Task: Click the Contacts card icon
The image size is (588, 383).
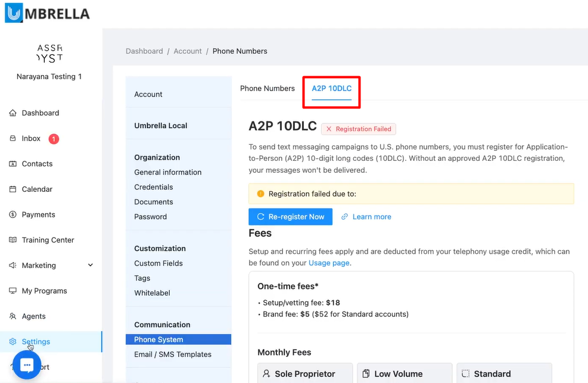Action: coord(13,164)
